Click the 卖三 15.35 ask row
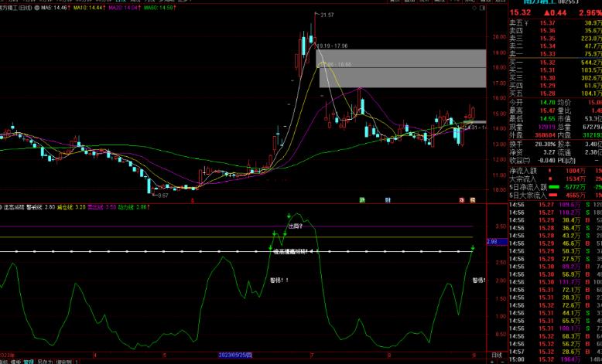Viewport: 602px width, 364px height. 556,39
